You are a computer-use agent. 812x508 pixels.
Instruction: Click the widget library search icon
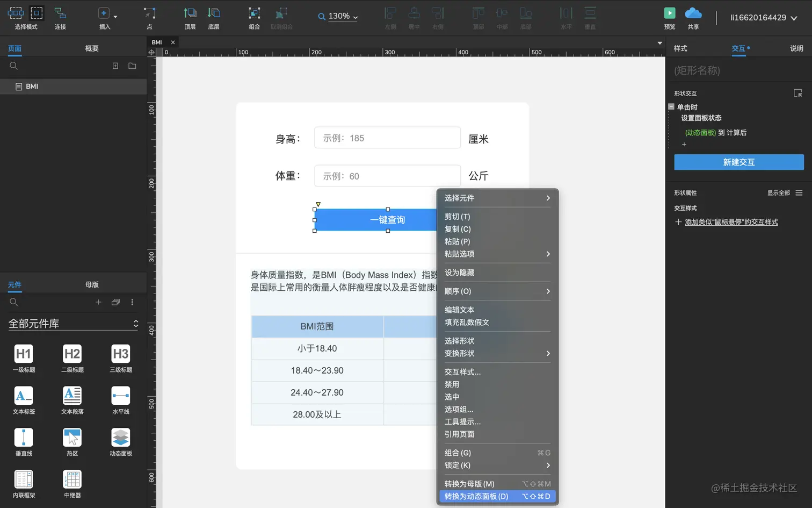coord(14,302)
